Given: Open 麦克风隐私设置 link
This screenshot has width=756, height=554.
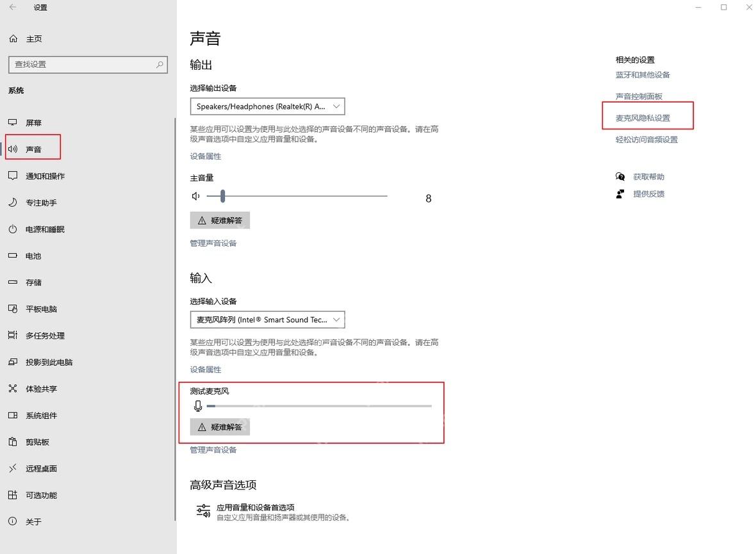Looking at the screenshot, I should click(643, 118).
